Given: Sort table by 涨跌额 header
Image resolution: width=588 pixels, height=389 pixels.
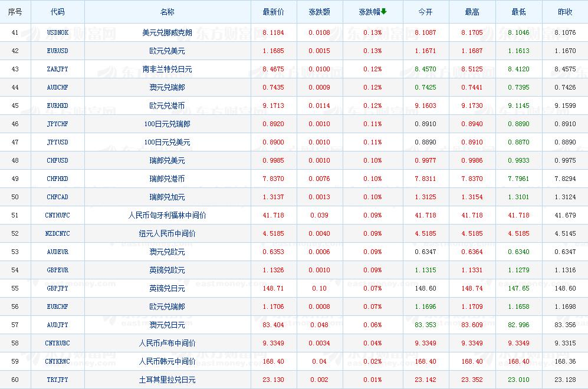Looking at the screenshot, I should click(x=320, y=12).
